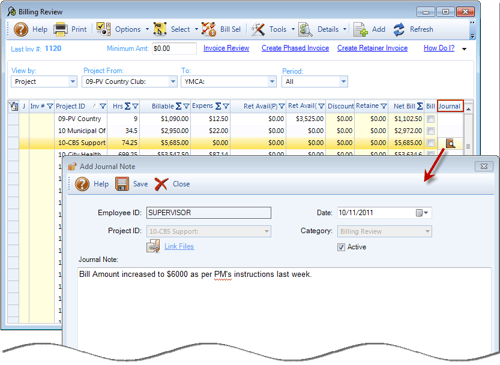The width and height of the screenshot is (500, 365).
Task: Click Project ID column filter icon
Action: (x=103, y=106)
